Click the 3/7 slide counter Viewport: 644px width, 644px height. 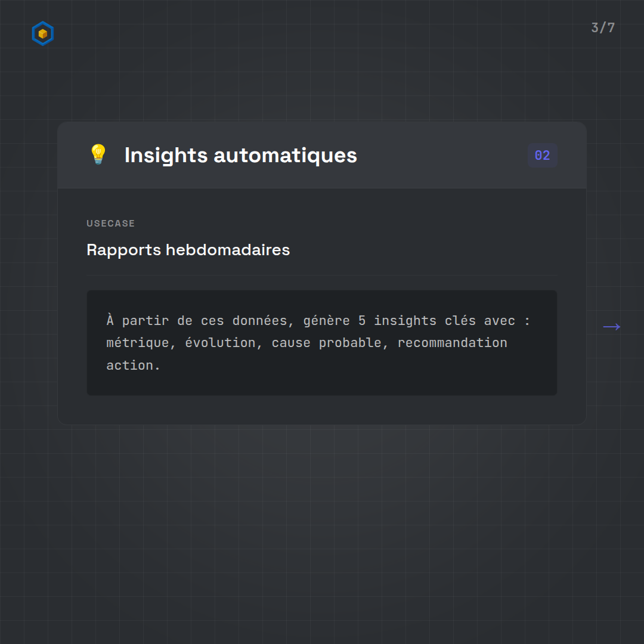click(x=603, y=28)
